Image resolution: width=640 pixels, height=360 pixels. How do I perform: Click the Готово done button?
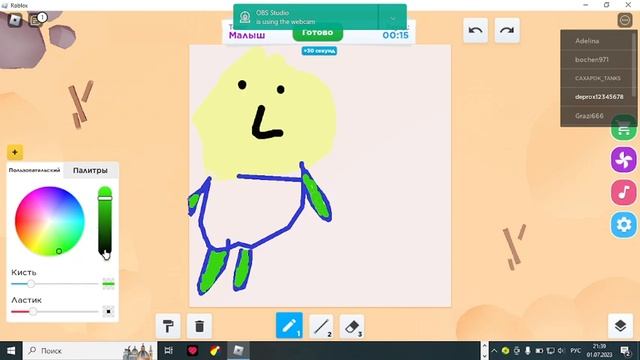(x=318, y=33)
